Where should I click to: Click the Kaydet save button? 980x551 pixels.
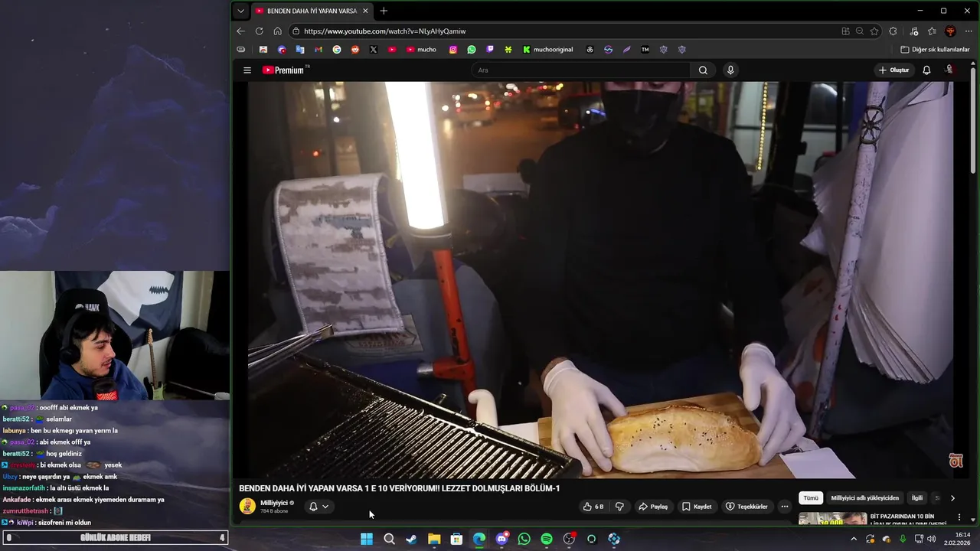coord(697,507)
